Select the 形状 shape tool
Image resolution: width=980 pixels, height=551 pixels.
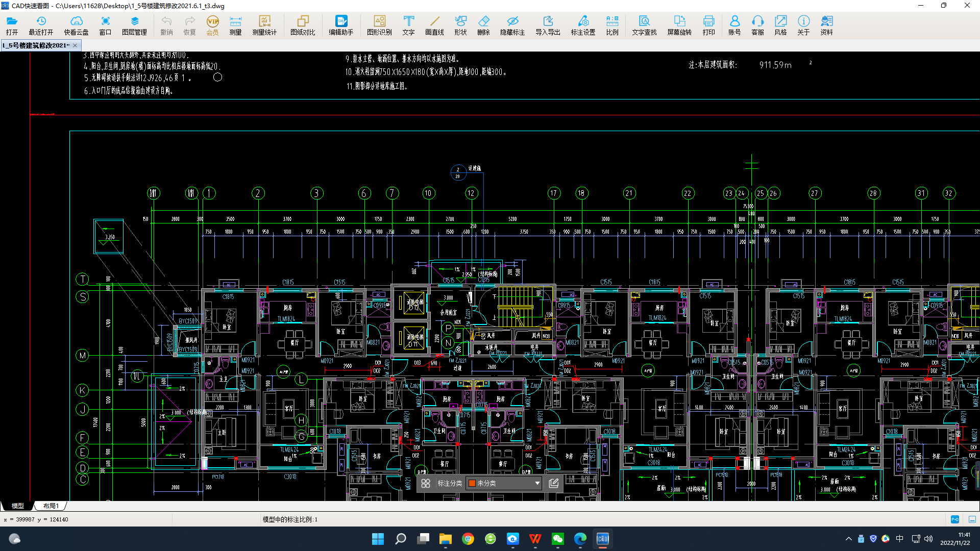(x=460, y=25)
